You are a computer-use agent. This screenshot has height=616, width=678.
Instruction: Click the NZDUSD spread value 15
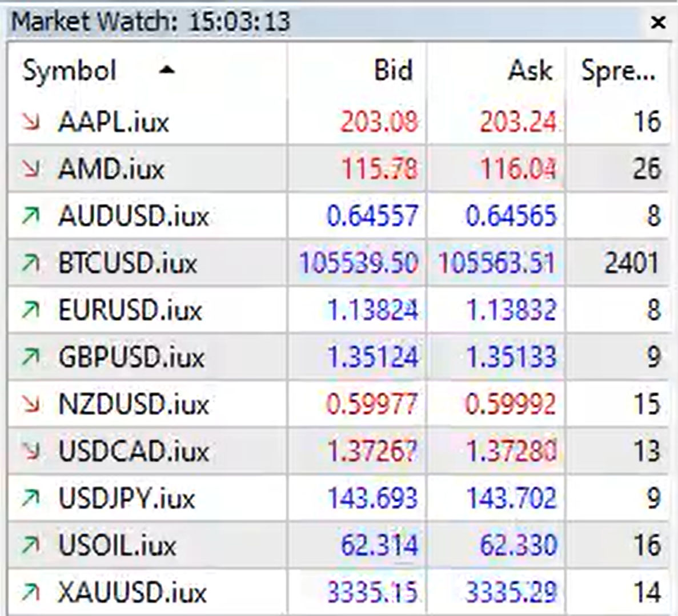pyautogui.click(x=647, y=405)
